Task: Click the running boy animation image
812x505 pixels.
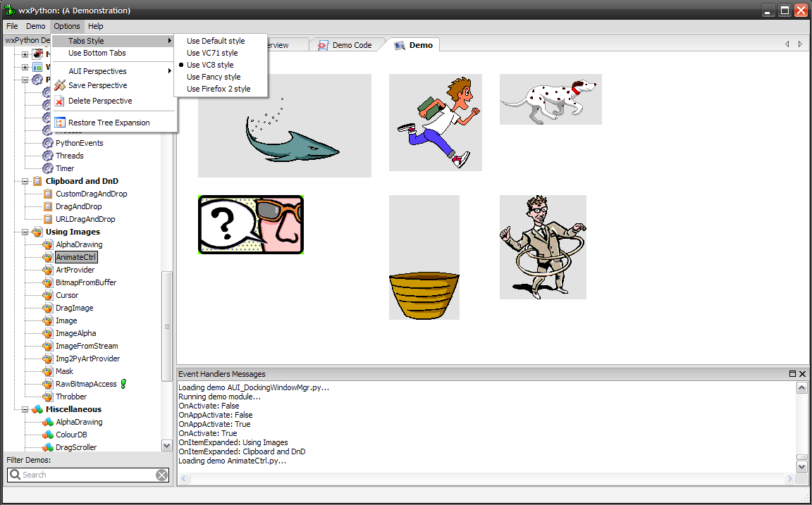Action: (436, 123)
